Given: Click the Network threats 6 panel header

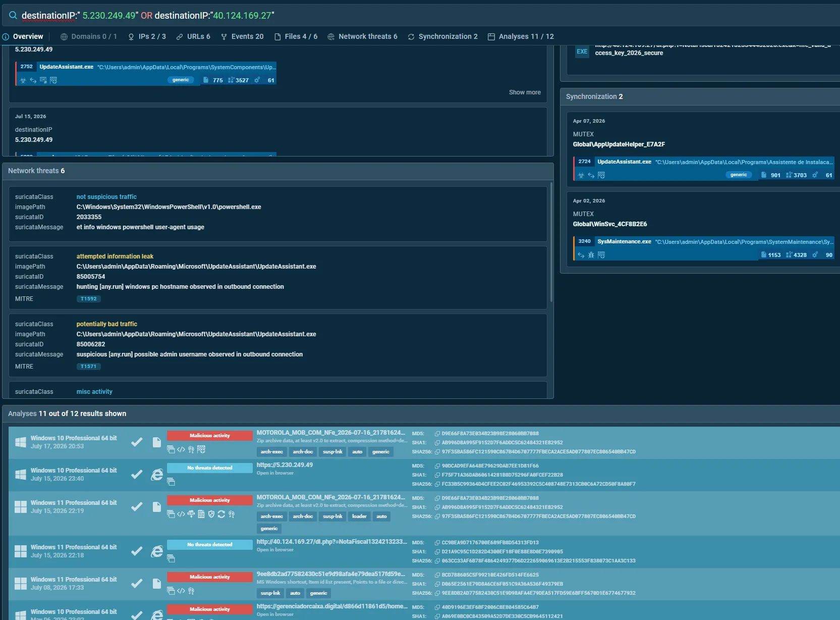Looking at the screenshot, I should point(278,171).
